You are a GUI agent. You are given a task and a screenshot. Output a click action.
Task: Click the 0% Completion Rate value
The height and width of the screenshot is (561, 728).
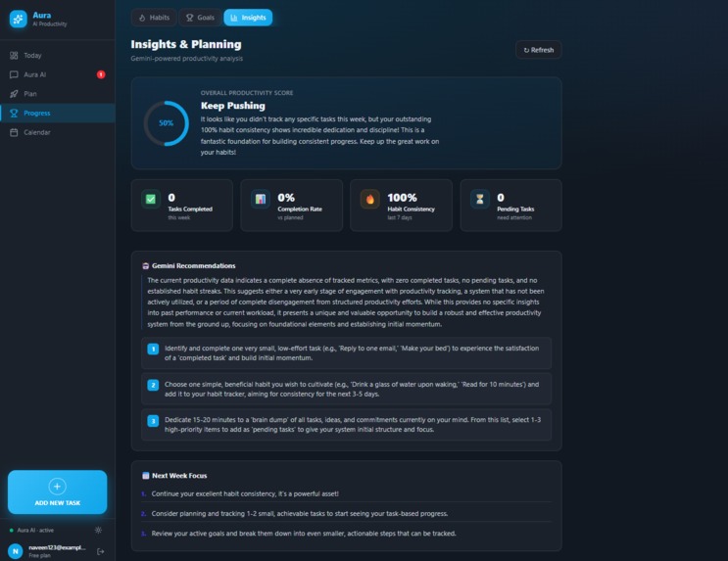[286, 198]
